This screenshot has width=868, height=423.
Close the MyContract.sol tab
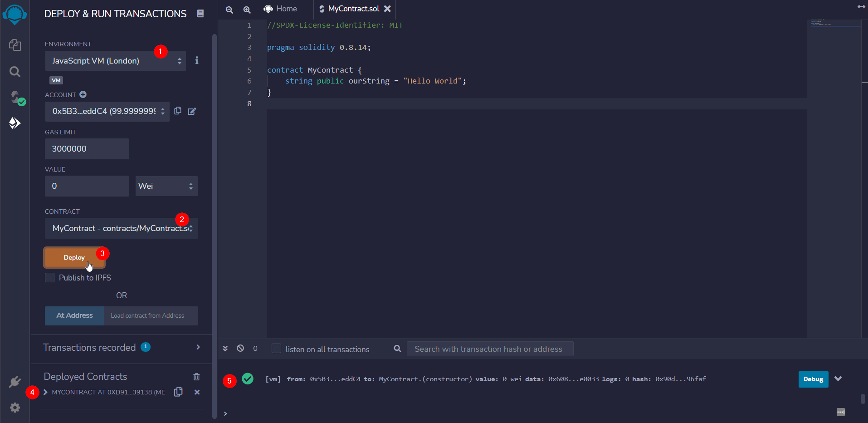click(x=387, y=9)
